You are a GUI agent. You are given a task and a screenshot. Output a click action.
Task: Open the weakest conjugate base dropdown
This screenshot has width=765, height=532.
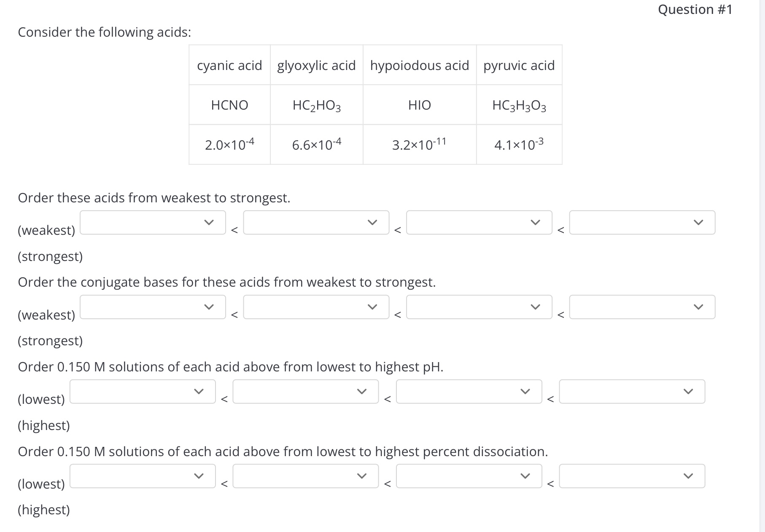153,307
